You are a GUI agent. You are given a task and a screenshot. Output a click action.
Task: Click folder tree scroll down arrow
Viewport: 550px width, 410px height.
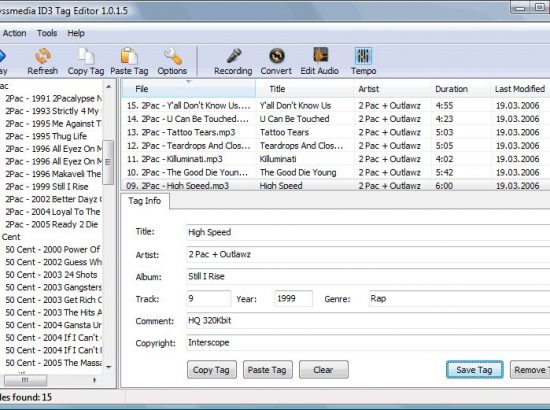pyautogui.click(x=109, y=367)
